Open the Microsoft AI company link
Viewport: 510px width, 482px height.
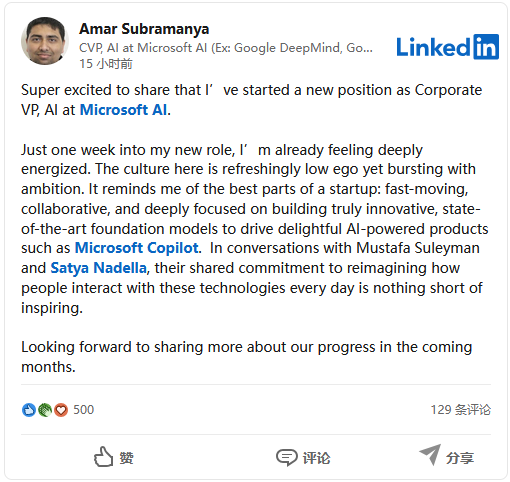pyautogui.click(x=123, y=110)
